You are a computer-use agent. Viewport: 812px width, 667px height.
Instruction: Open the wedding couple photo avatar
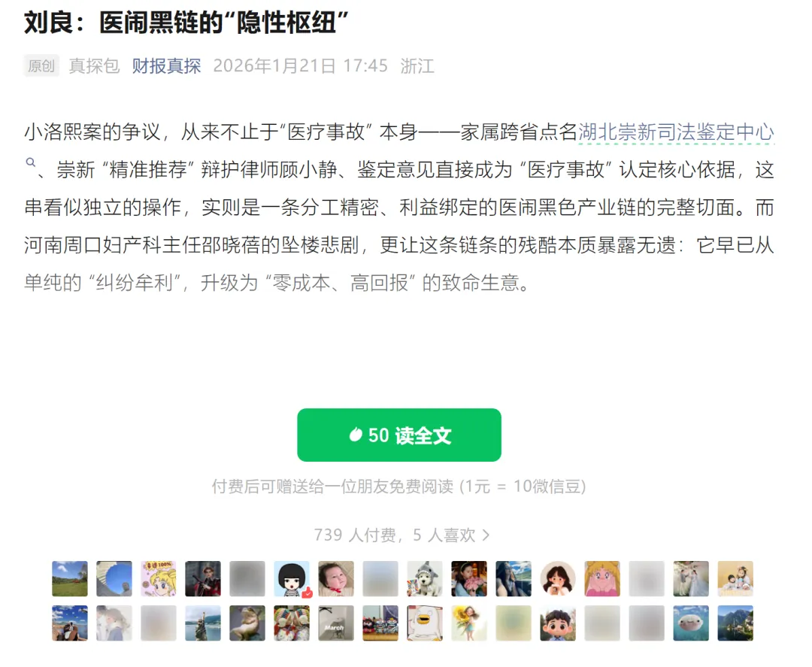tap(691, 578)
